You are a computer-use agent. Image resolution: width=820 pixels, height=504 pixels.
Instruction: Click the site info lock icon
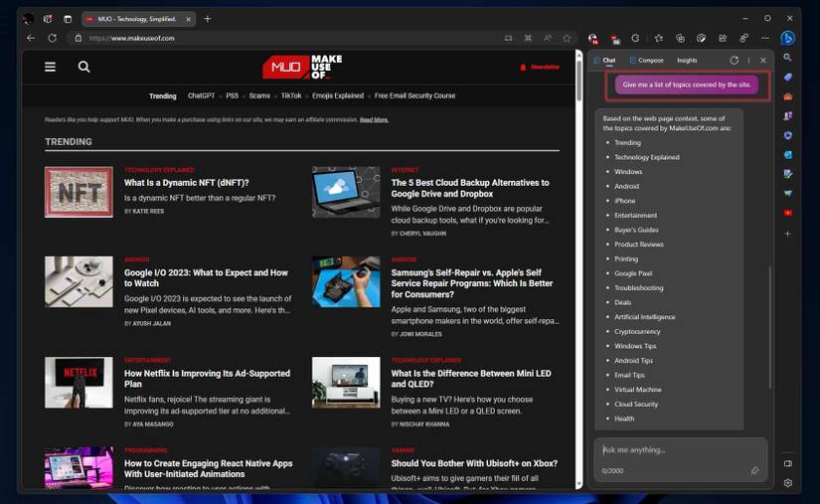(79, 38)
